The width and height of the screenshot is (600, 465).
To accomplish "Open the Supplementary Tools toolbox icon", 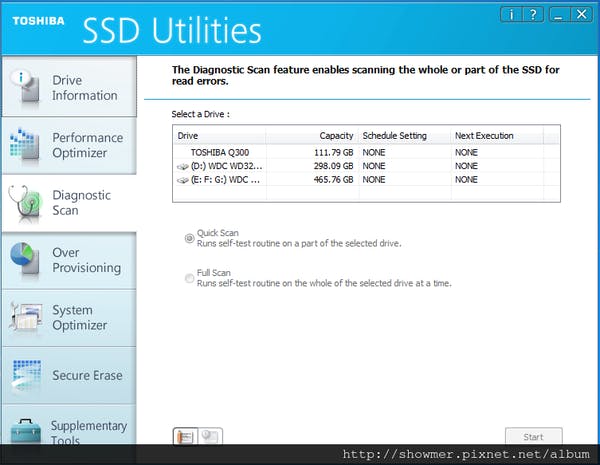I will point(24,432).
